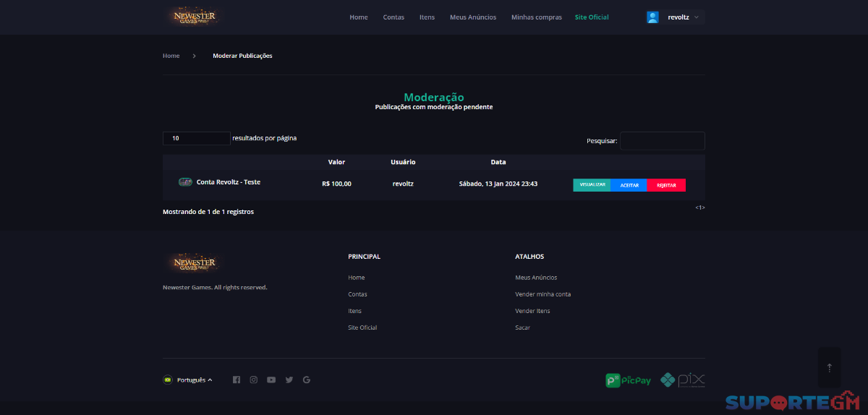Click the Home breadcrumb link
Viewport: 868px width, 415px height.
point(171,56)
